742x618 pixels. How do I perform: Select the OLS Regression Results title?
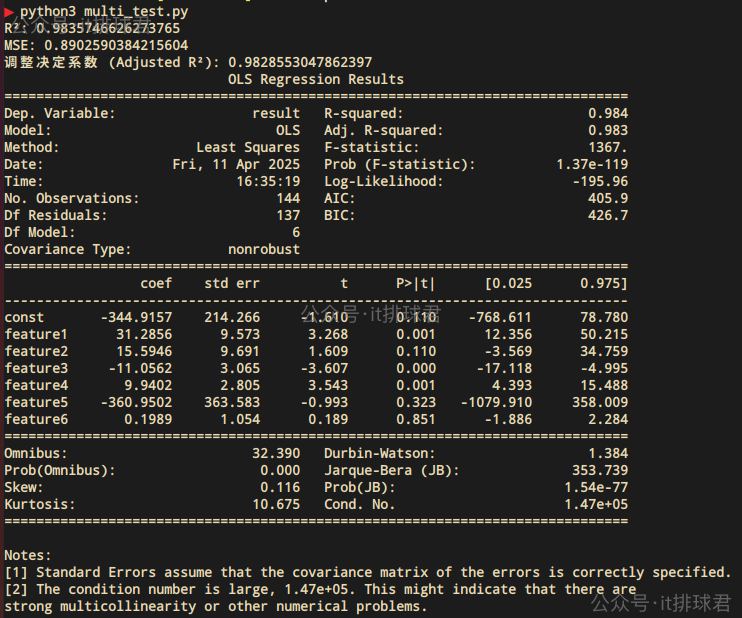click(316, 79)
